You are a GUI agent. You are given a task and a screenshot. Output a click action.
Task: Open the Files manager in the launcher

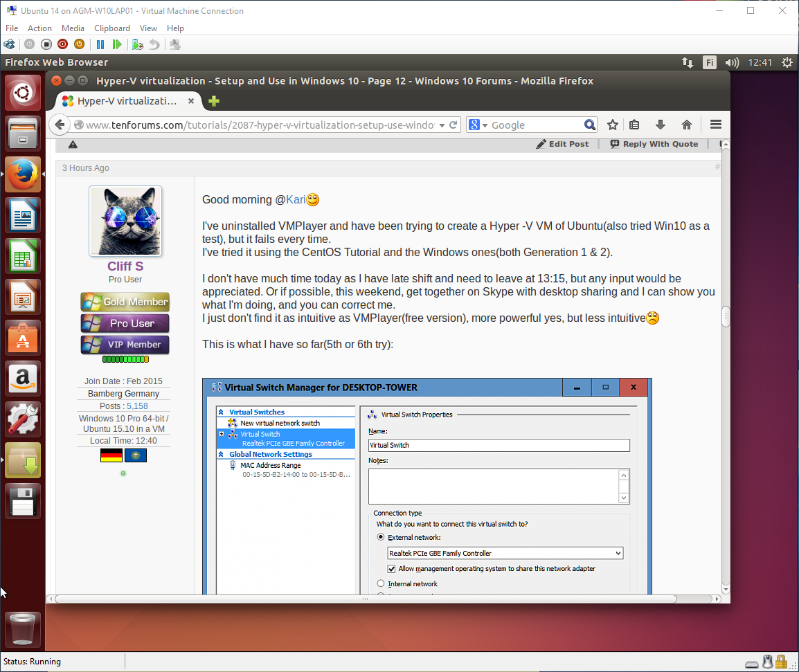[x=23, y=134]
